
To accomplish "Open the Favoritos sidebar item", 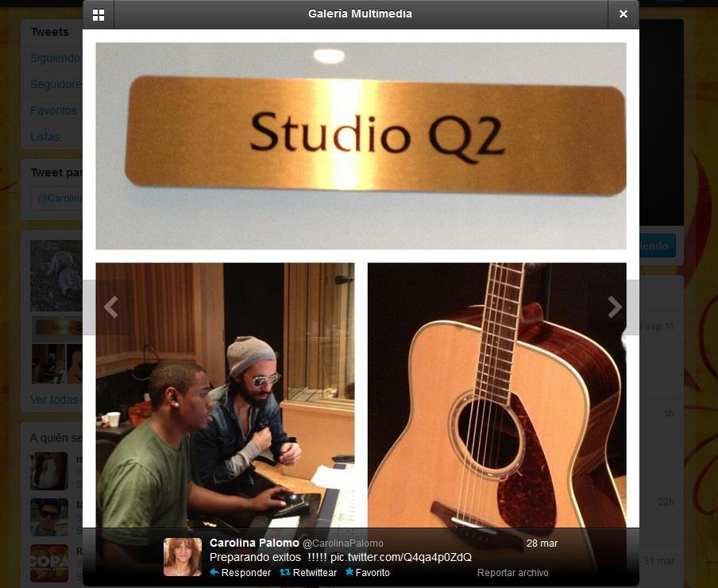I will (53, 110).
